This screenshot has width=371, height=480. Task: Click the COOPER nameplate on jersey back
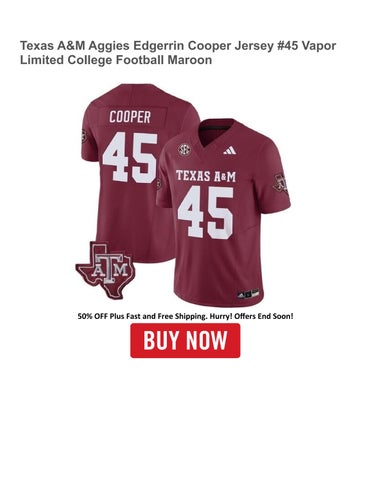130,117
